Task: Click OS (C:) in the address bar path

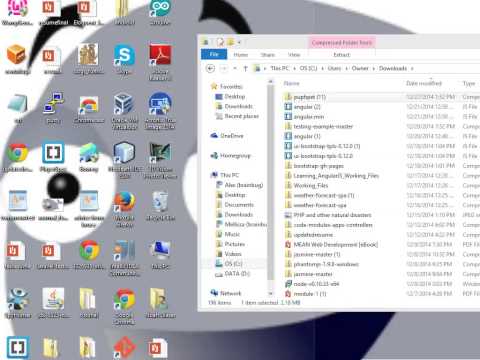Action: tap(308, 68)
